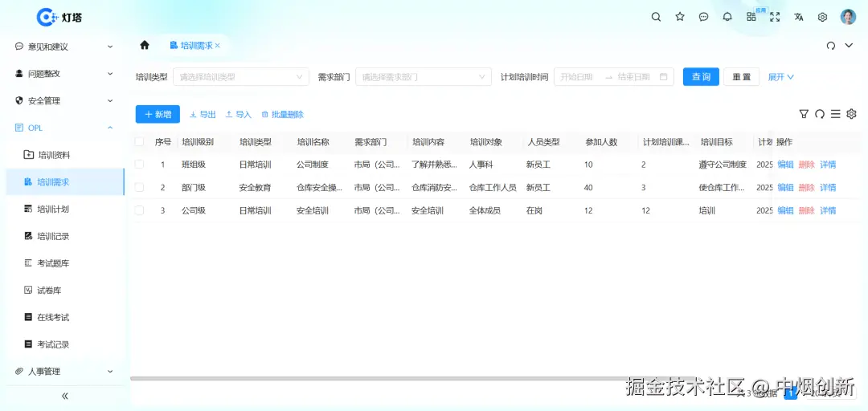Viewport: 868px width, 411px height.
Task: Open 试卷库 in sidebar
Action: coord(65,291)
